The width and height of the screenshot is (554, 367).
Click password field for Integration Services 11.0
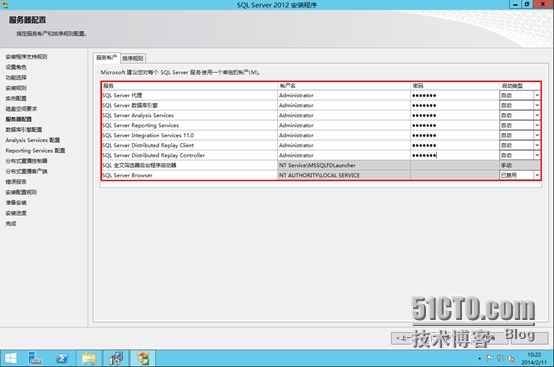(x=454, y=135)
